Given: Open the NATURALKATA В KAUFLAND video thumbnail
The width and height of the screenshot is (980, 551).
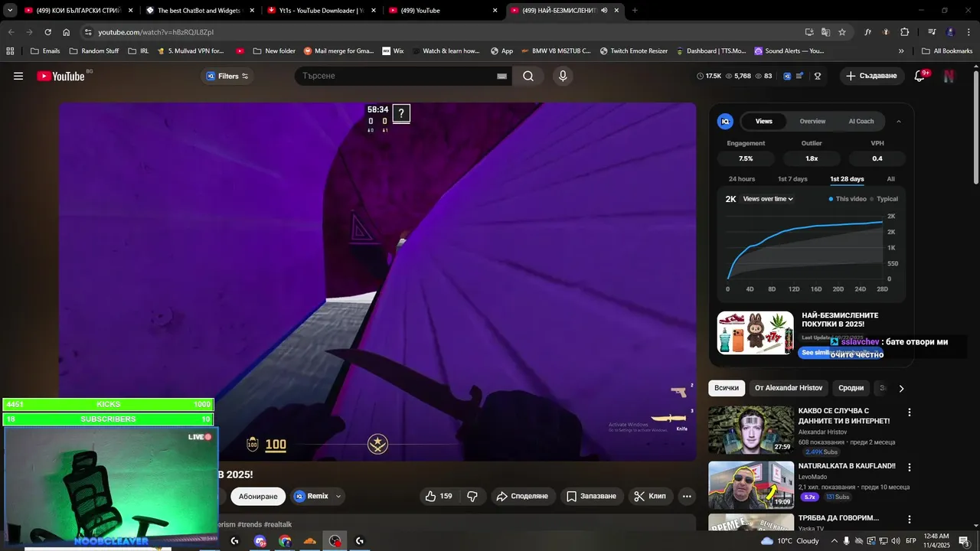Looking at the screenshot, I should tap(751, 485).
